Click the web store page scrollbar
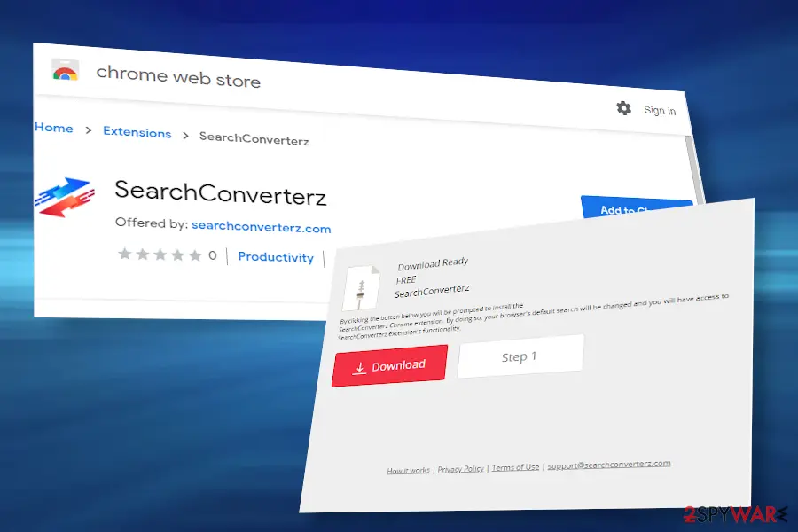Screen dimensions: 798x532 point(694,168)
